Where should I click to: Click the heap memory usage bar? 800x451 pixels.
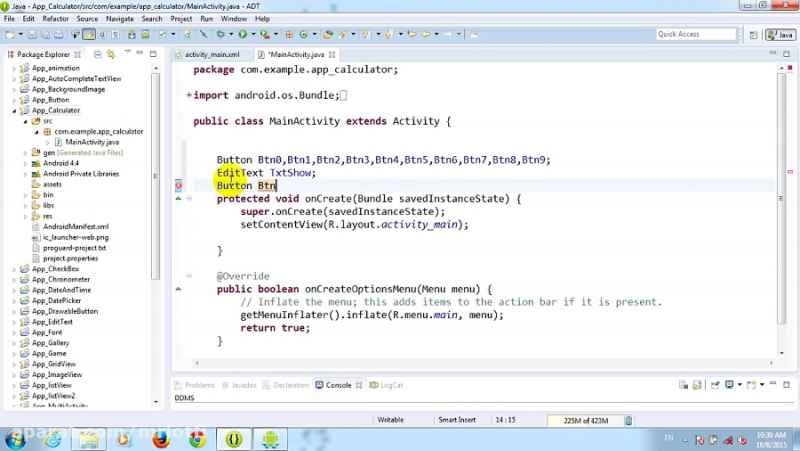tap(585, 420)
